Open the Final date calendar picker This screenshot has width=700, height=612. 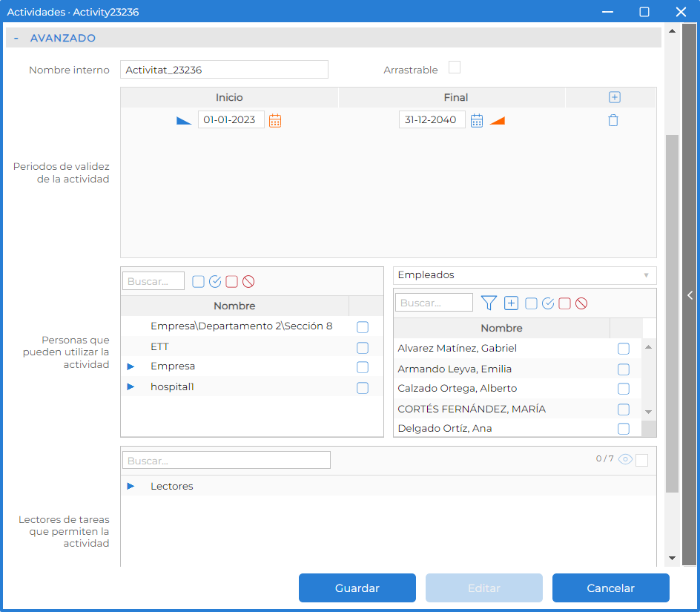476,120
